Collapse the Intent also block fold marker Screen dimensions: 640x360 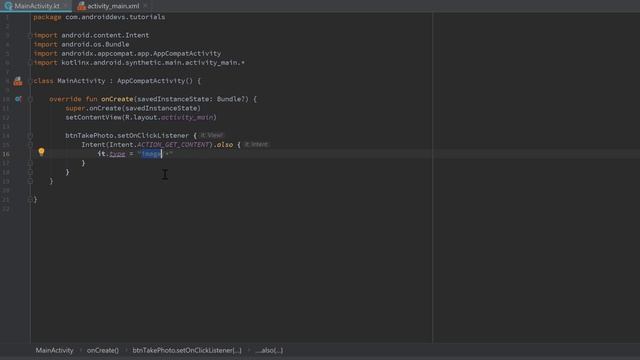click(30, 144)
